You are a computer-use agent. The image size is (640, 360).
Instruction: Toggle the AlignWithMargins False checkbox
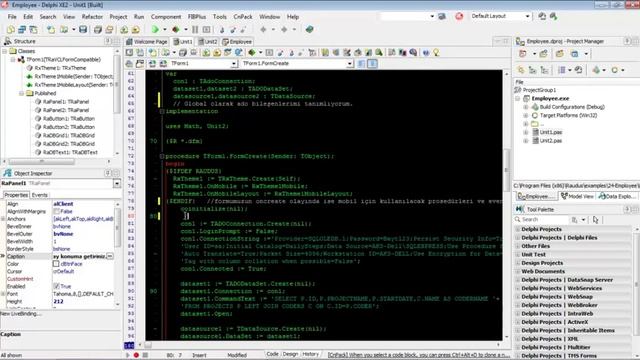(56, 211)
